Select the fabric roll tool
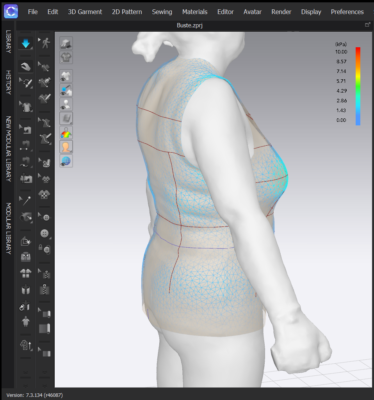This screenshot has width=374, height=400. click(45, 329)
